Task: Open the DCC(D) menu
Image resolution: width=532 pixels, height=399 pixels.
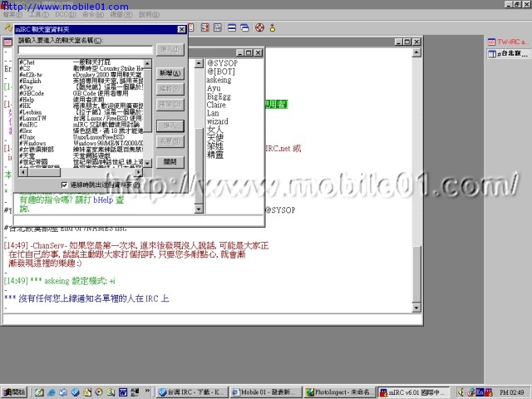Action: click(x=65, y=15)
